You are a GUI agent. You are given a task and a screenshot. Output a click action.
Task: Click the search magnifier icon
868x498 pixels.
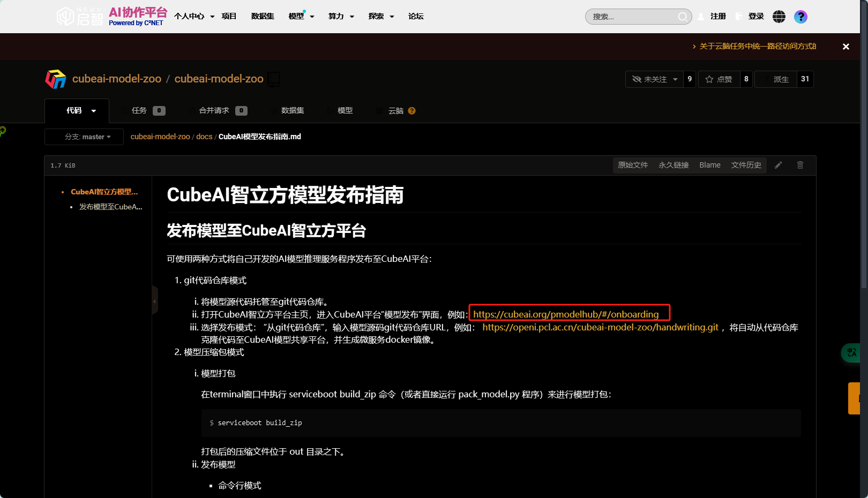pos(683,17)
